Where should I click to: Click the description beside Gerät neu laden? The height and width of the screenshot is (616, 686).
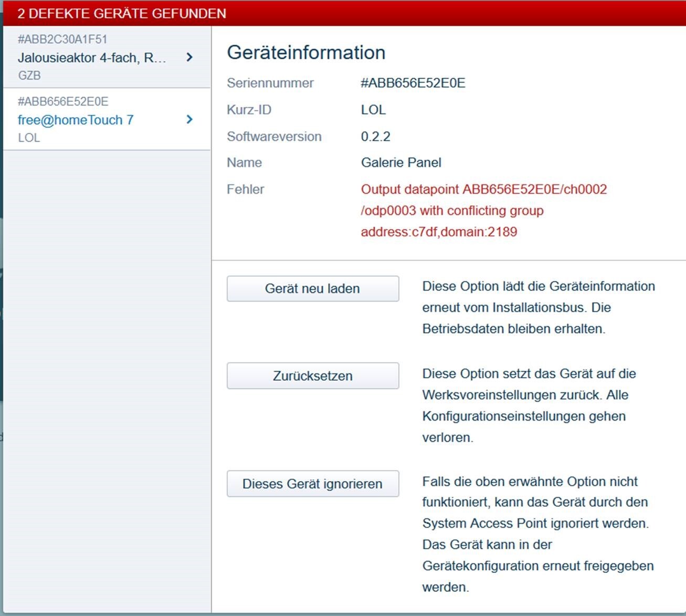[x=538, y=308]
